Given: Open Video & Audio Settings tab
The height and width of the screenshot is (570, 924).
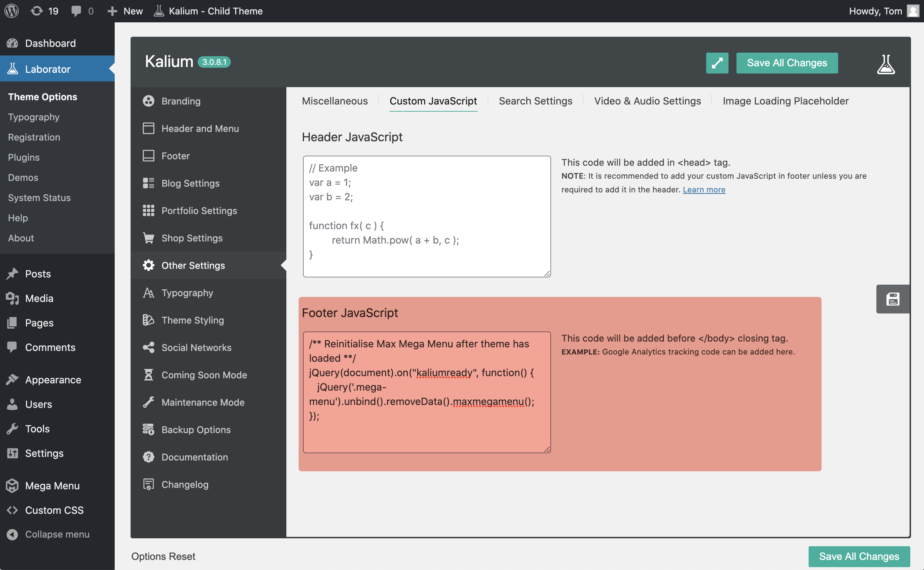Looking at the screenshot, I should pos(647,101).
